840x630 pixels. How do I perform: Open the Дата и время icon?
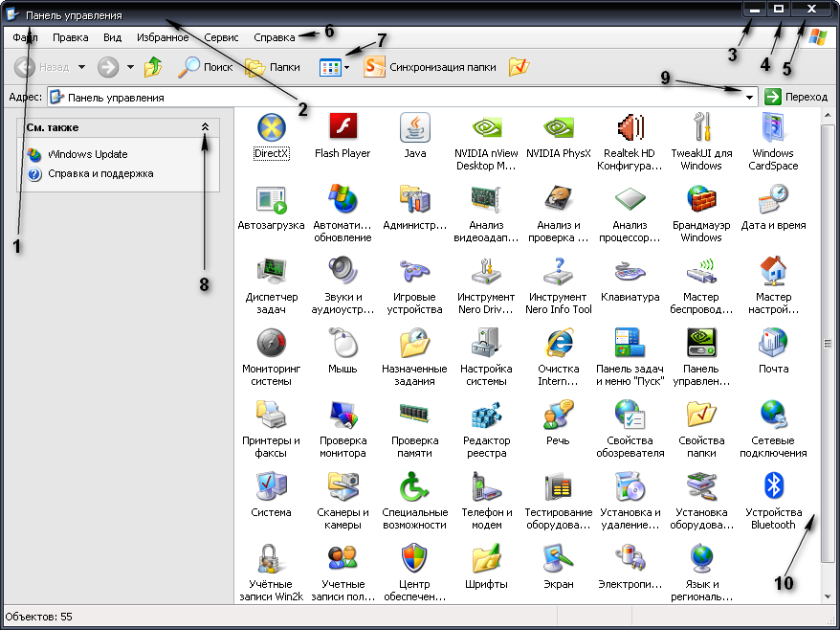click(773, 199)
